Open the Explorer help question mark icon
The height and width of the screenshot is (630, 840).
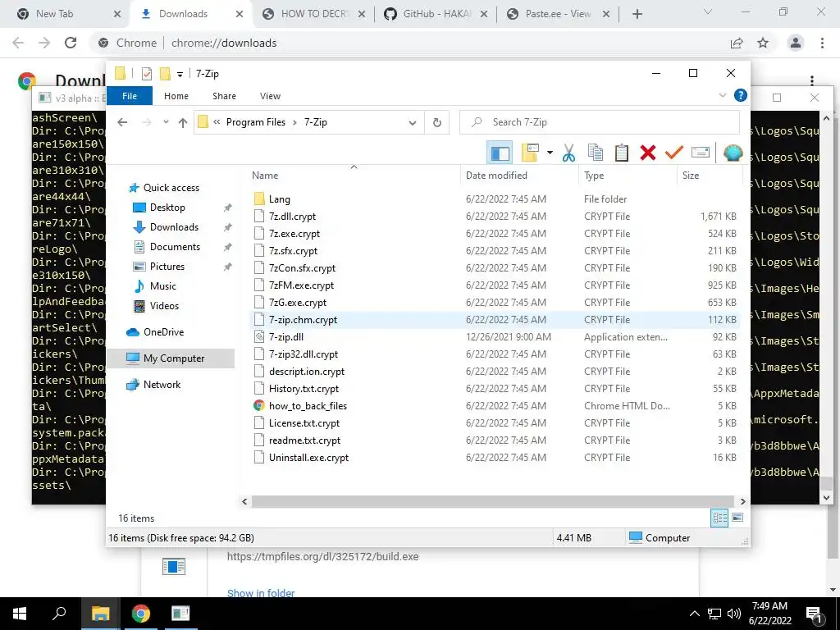click(741, 95)
